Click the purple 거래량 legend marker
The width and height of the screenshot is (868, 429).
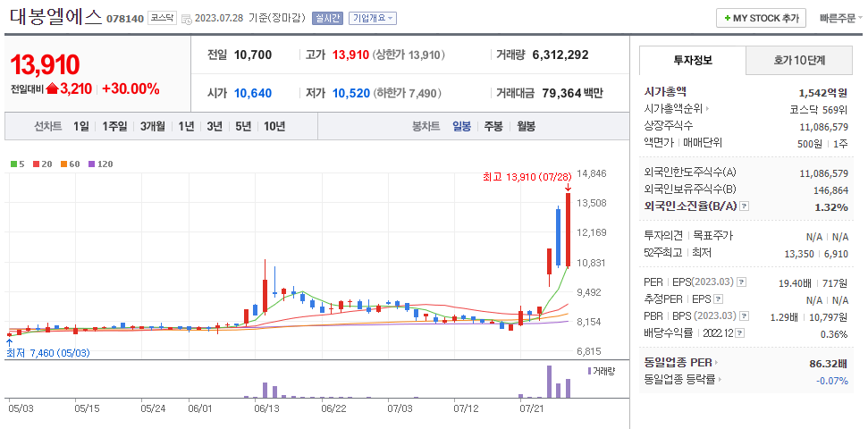coord(589,371)
